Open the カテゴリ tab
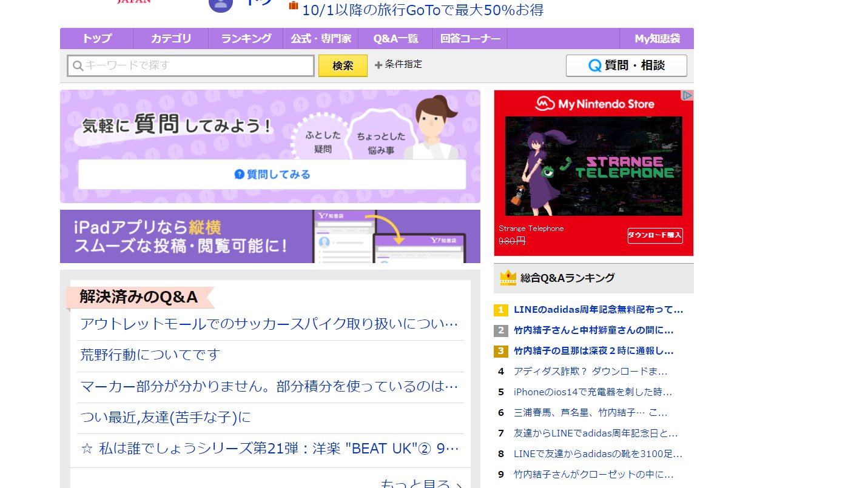The width and height of the screenshot is (868, 488). 171,39
